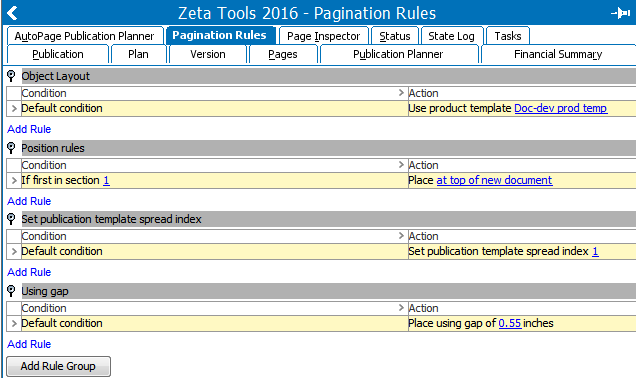Click pin icon beside Set publication template spread index

click(11, 219)
